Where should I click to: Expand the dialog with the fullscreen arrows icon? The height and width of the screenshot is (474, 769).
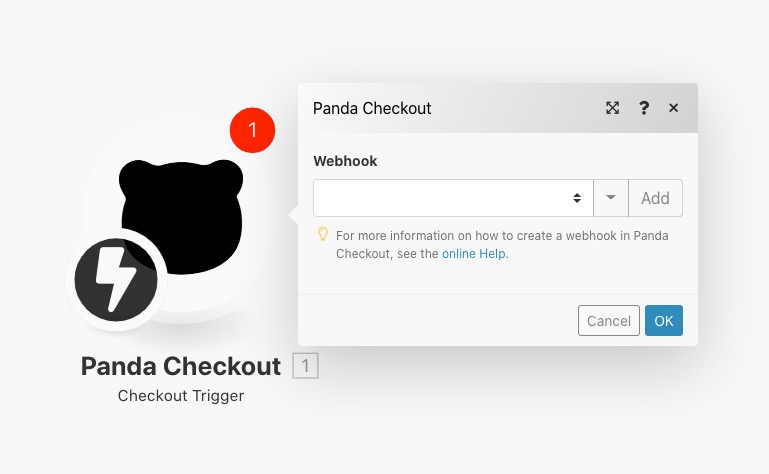612,108
